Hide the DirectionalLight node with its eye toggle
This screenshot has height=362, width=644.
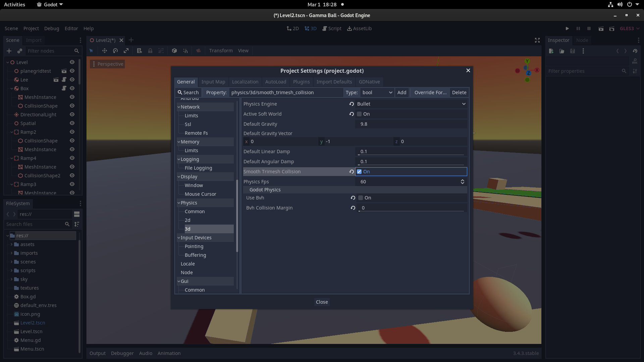pyautogui.click(x=72, y=114)
